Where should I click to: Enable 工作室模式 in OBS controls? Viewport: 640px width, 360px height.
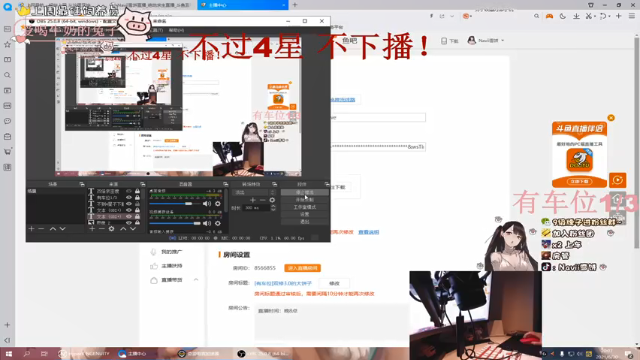click(304, 207)
